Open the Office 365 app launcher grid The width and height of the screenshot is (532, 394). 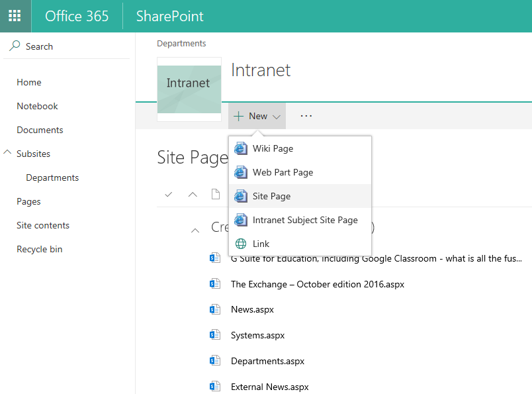[x=15, y=16]
